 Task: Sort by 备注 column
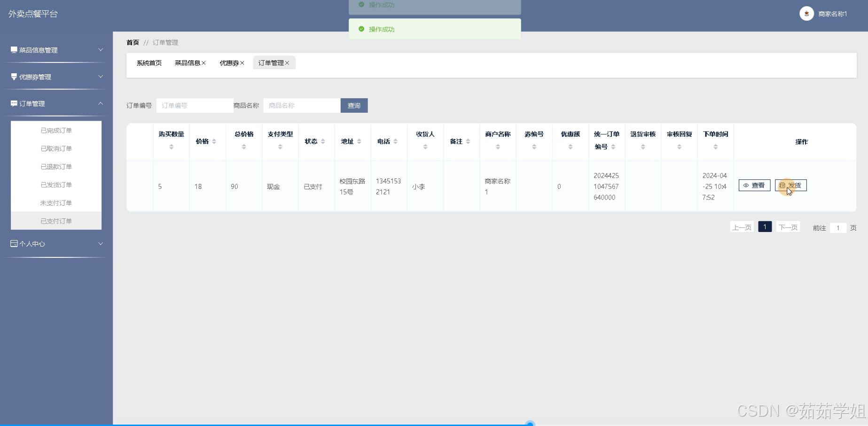468,141
